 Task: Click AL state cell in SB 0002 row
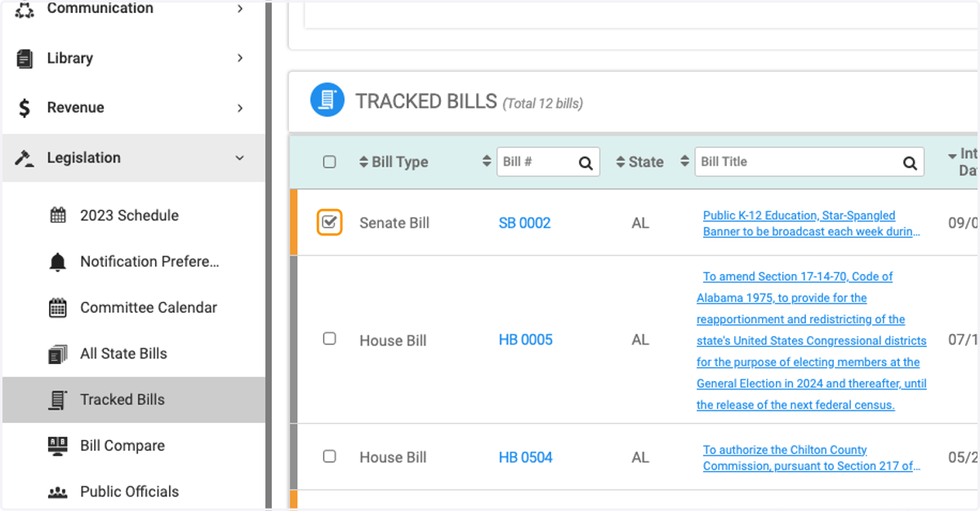(x=640, y=223)
